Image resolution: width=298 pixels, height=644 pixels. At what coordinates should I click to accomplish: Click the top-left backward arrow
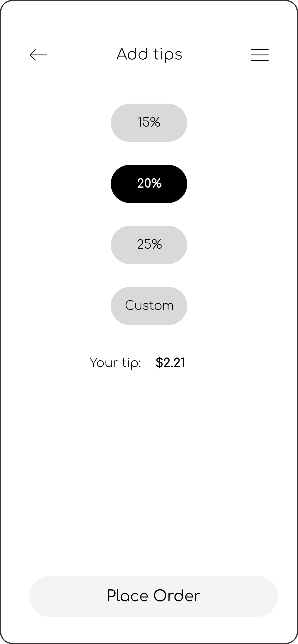point(38,55)
